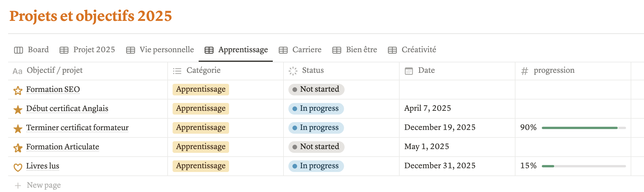Screen dimensions: 644x192
Task: Switch to the Board view tab
Action: [31, 50]
